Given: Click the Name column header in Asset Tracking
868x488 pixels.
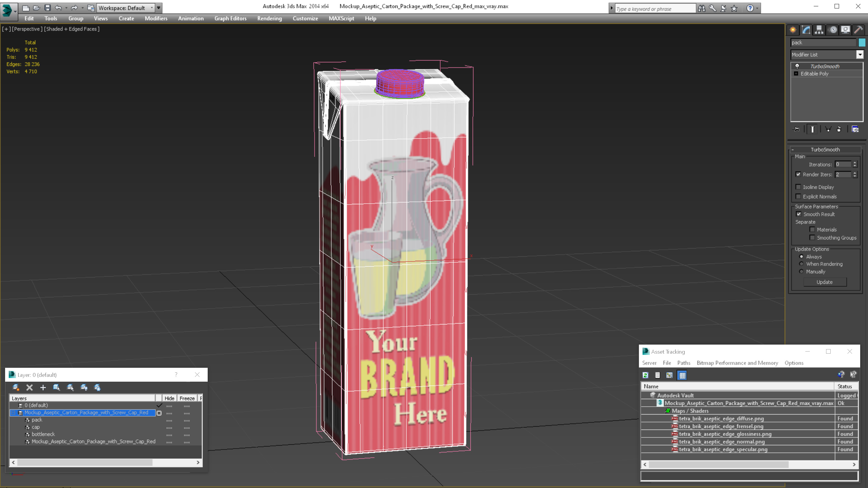Looking at the screenshot, I should [737, 386].
